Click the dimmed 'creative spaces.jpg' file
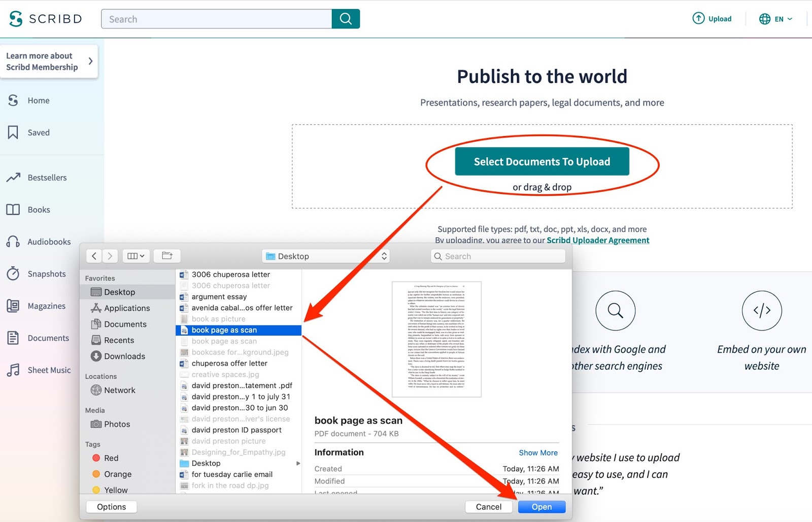The width and height of the screenshot is (812, 522). [x=239, y=374]
